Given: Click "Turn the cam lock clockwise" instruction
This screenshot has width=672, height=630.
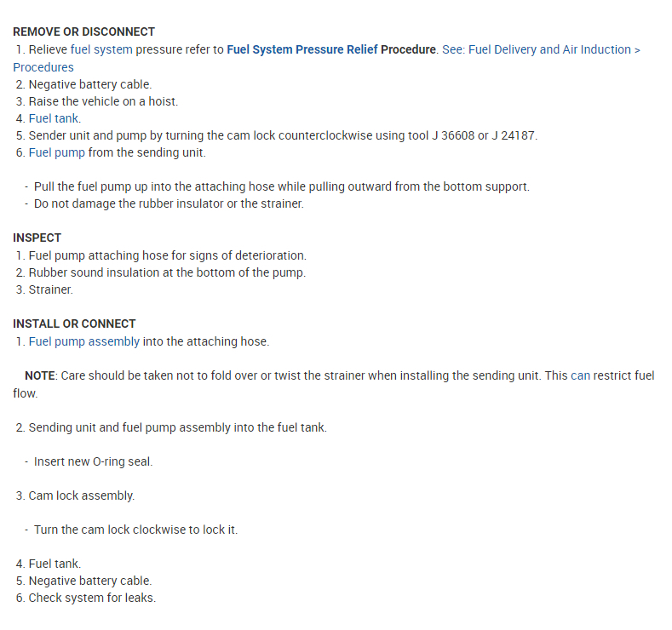Looking at the screenshot, I should 135,530.
